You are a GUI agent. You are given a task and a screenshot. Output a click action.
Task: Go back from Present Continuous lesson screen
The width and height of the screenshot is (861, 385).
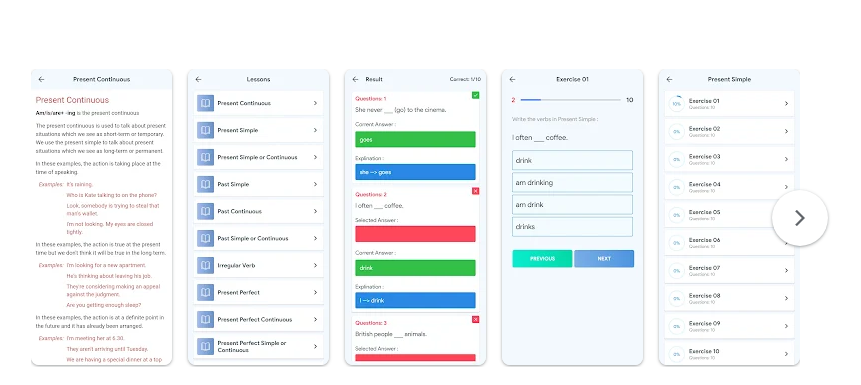coord(41,80)
